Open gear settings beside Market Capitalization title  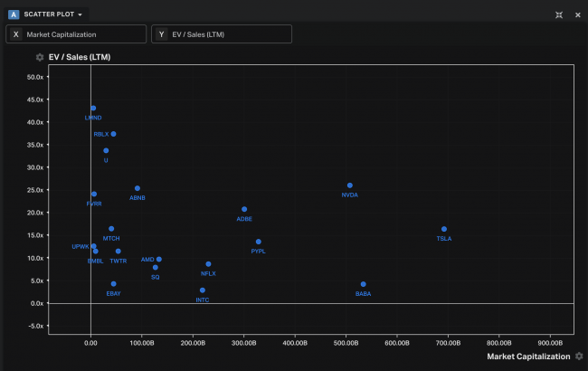(x=579, y=357)
